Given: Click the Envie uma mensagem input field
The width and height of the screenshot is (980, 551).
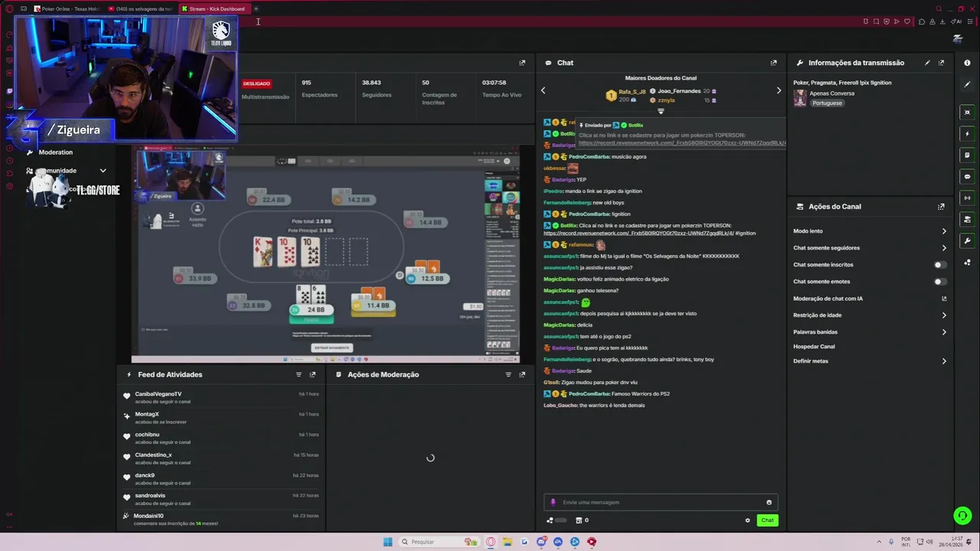Looking at the screenshot, I should pyautogui.click(x=661, y=503).
